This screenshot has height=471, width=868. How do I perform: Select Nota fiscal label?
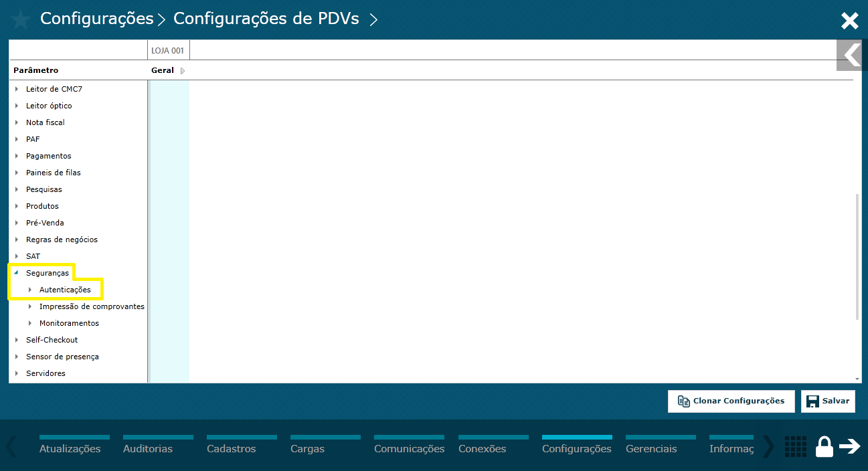point(46,122)
